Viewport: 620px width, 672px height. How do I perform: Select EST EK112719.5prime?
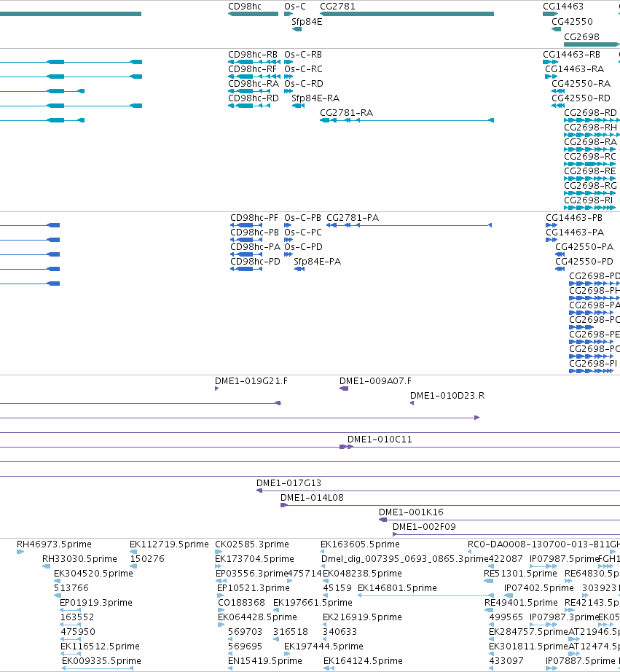(x=133, y=552)
